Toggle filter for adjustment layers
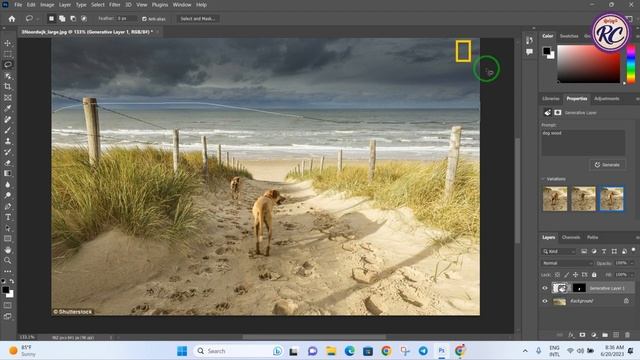This screenshot has height=360, width=640. point(594,251)
